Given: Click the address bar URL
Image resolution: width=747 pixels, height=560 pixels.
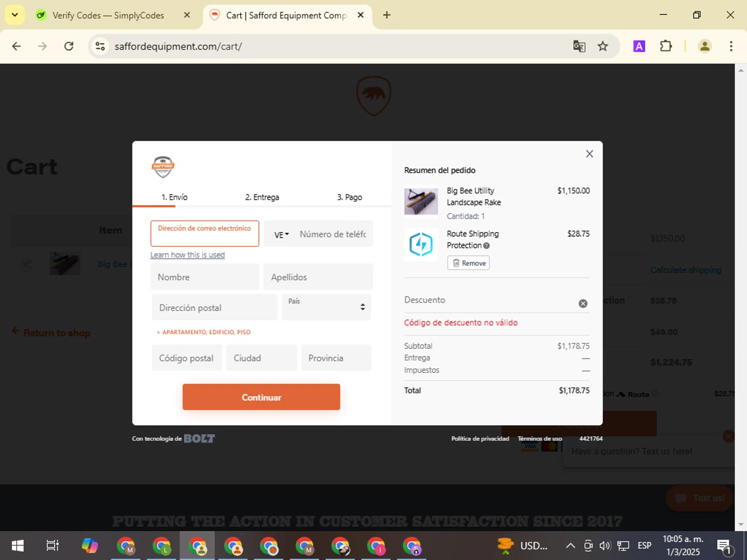Looking at the screenshot, I should [178, 46].
